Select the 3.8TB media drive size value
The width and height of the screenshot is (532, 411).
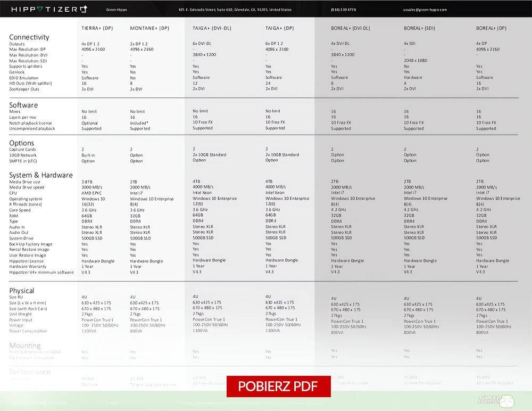click(87, 182)
